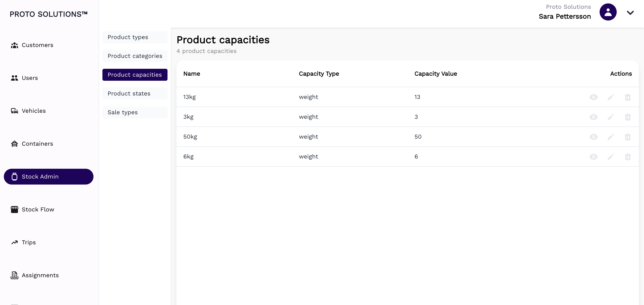
Task: Click the Assignments document icon
Action: [x=15, y=275]
